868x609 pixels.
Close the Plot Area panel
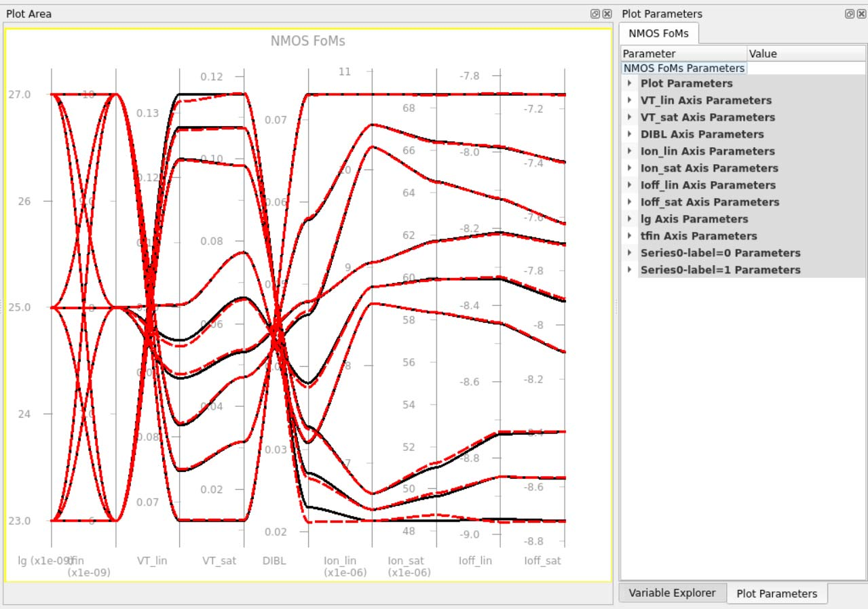(x=607, y=14)
